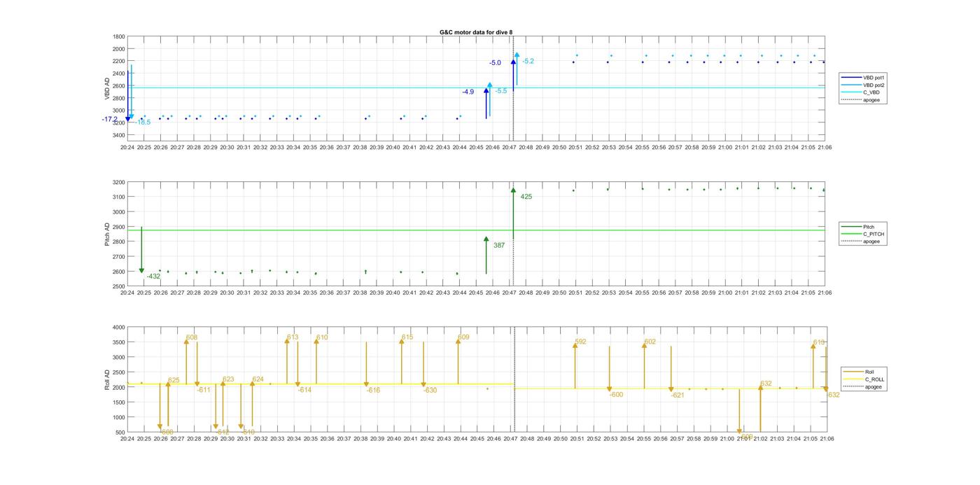
Task: Pick the '-616' roll label
Action: tap(373, 391)
